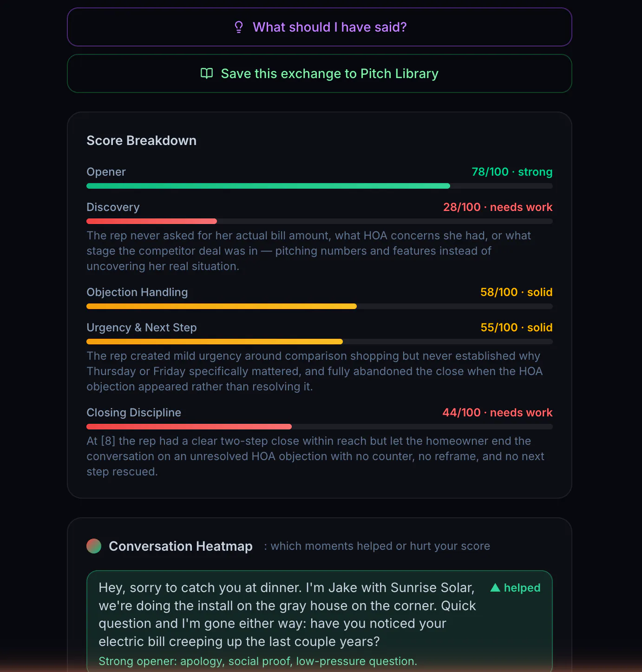Click the Objection Handling 58/100 solid score
This screenshot has width=642, height=672.
coord(516,292)
